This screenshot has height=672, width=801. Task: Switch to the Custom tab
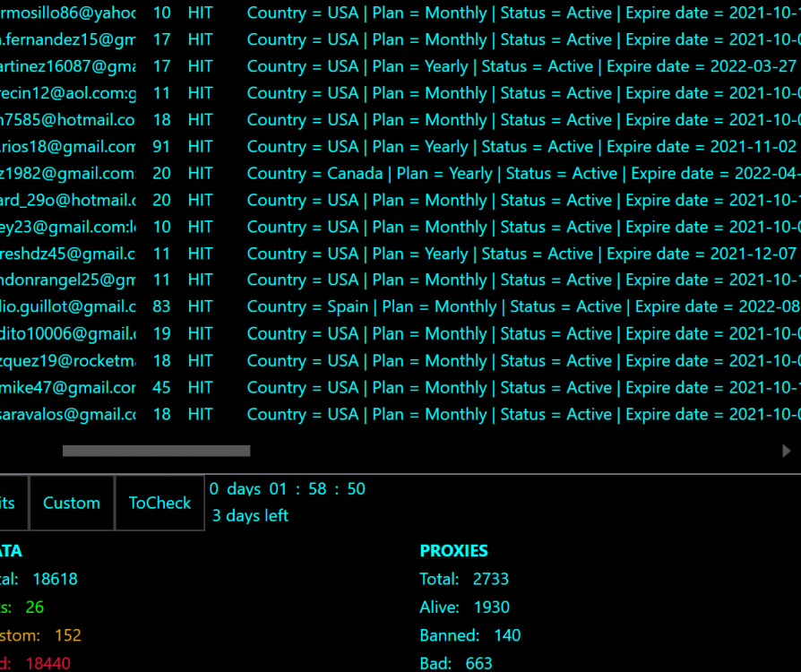[72, 503]
